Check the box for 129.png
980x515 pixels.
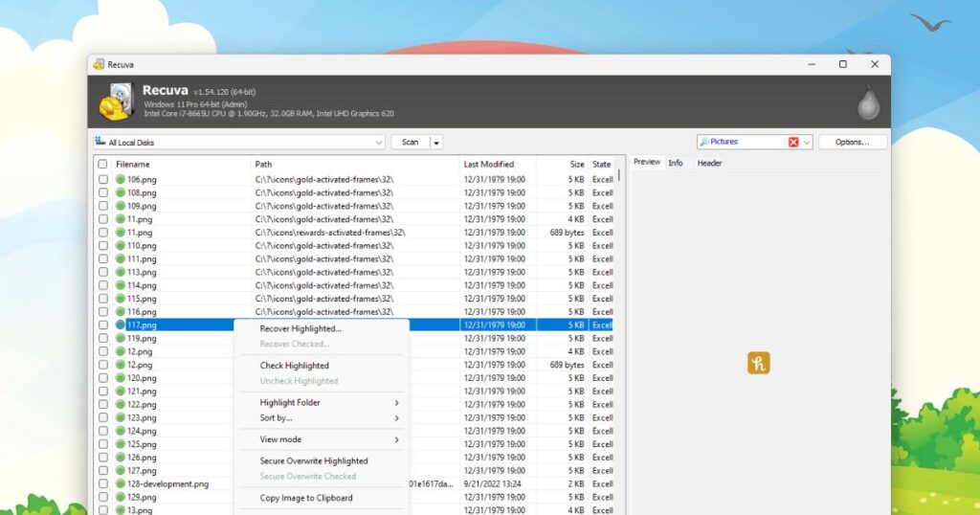click(103, 497)
